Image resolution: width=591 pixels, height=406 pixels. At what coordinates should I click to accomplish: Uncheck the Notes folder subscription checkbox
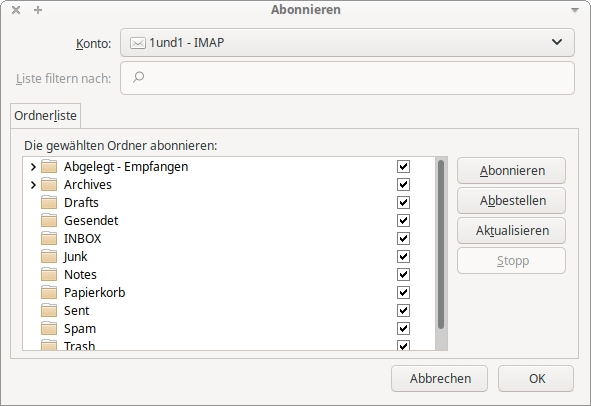coord(403,274)
